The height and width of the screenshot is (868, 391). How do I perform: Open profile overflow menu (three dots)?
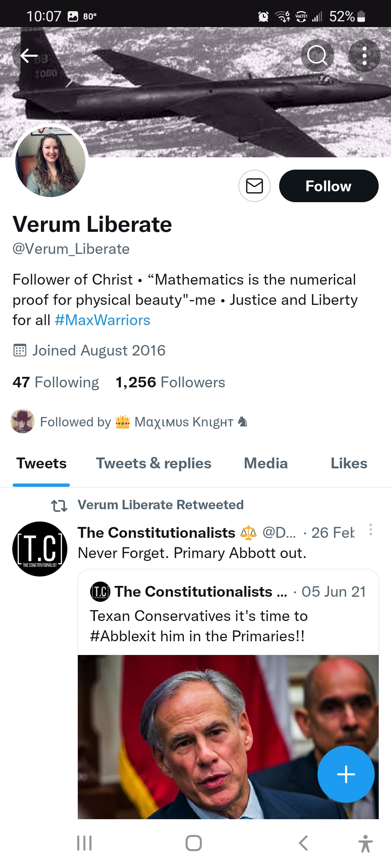[x=364, y=56]
